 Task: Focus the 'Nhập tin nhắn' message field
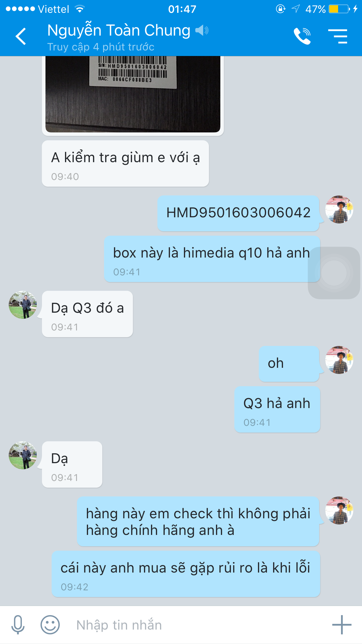(x=198, y=625)
